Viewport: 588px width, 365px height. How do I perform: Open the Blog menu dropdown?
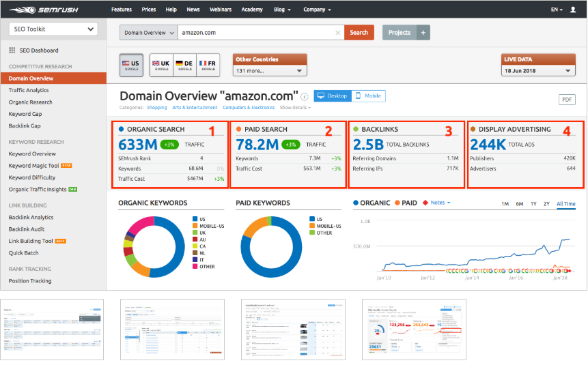coord(282,10)
